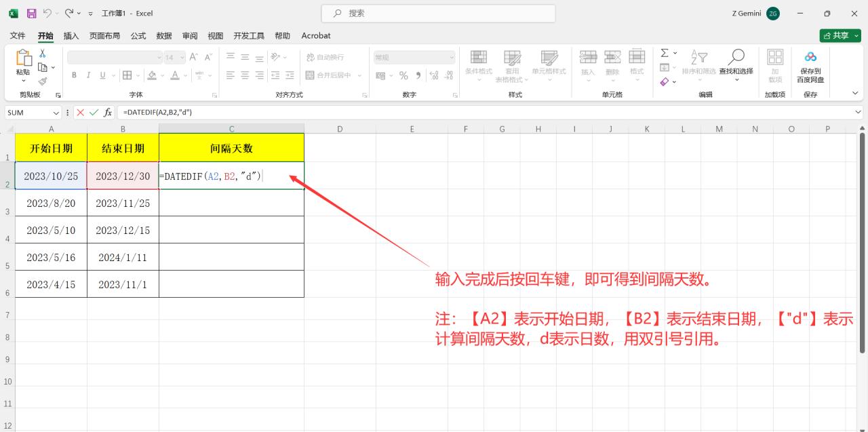Expand the formula bar chevron
The height and width of the screenshot is (432, 868).
pos(859,113)
